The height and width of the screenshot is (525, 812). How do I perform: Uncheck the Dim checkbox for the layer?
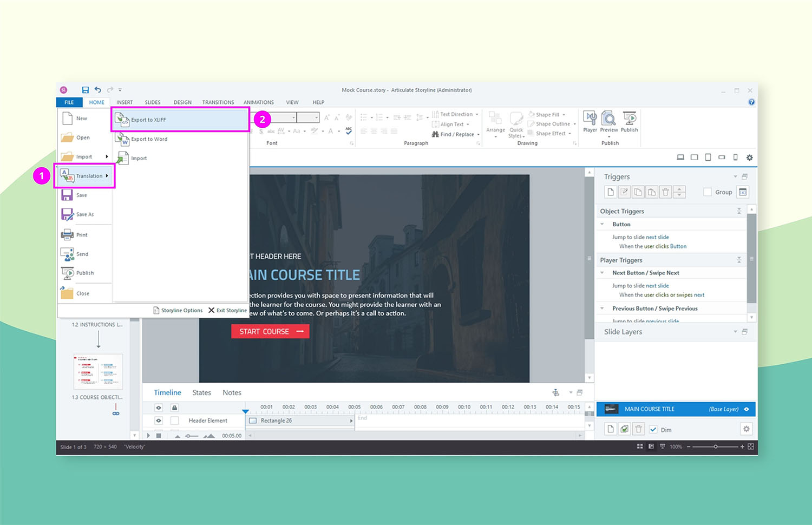653,429
